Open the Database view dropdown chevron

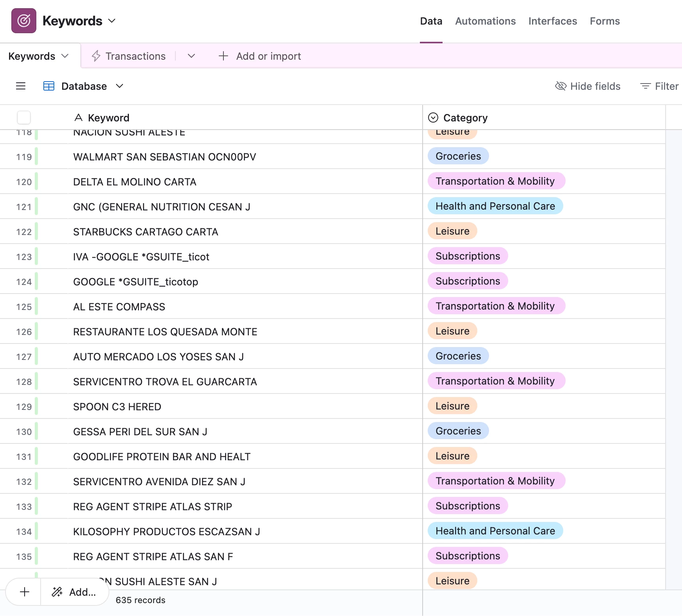coord(120,86)
